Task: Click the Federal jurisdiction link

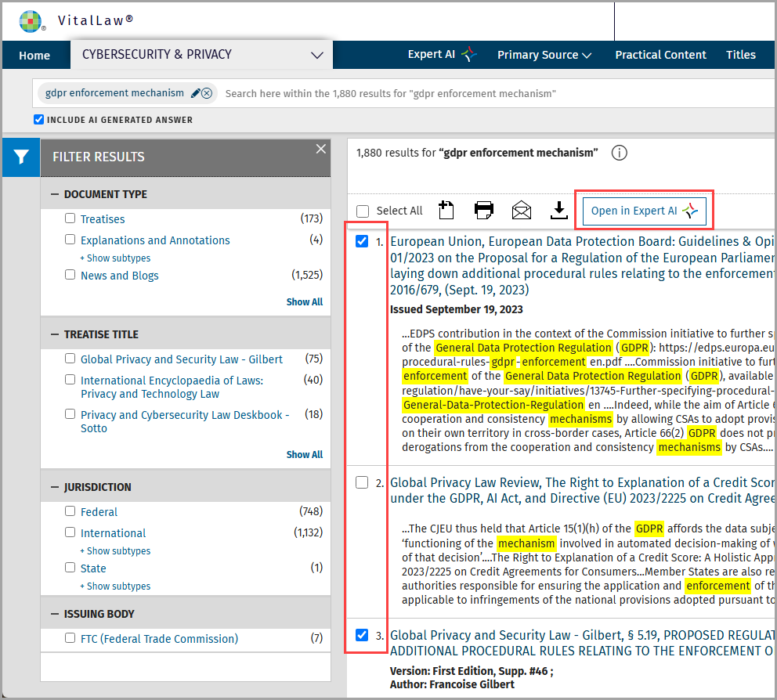Action: (99, 512)
